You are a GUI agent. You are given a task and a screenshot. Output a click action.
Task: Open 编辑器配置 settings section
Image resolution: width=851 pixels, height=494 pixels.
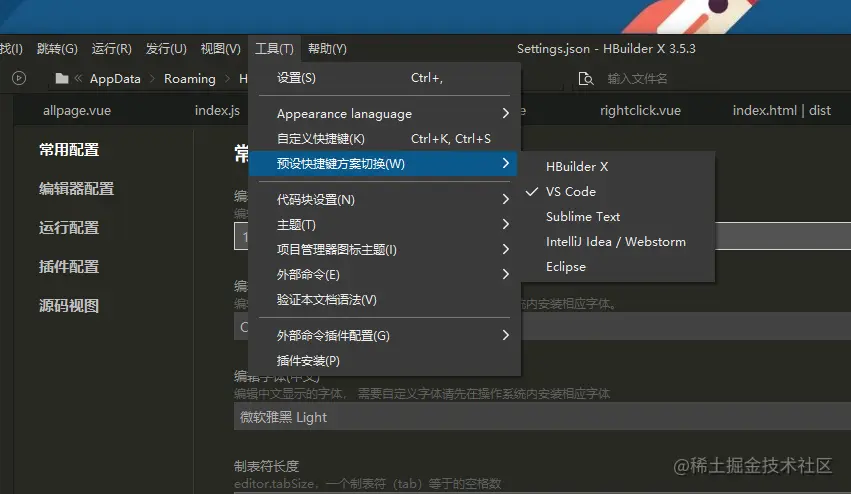(x=77, y=189)
